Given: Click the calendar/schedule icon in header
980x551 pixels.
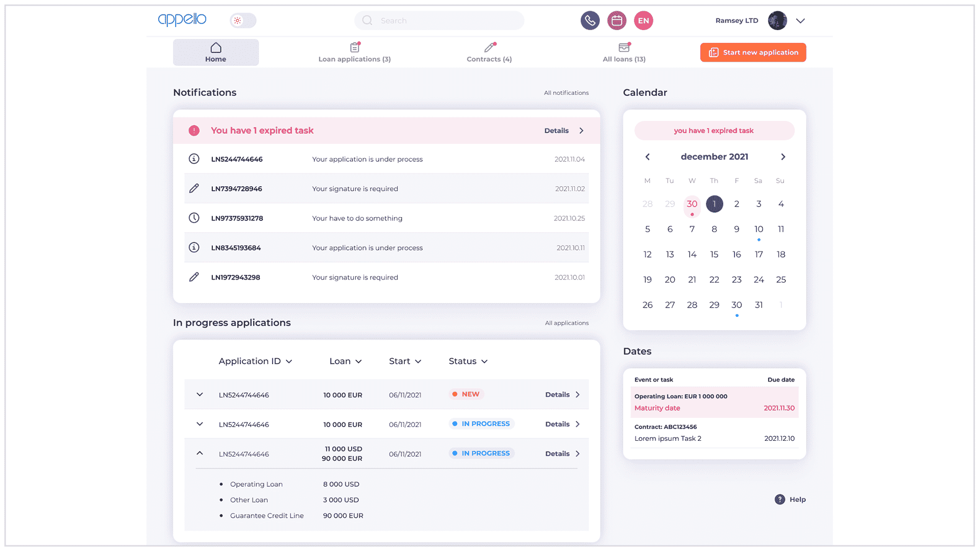Looking at the screenshot, I should pos(616,19).
